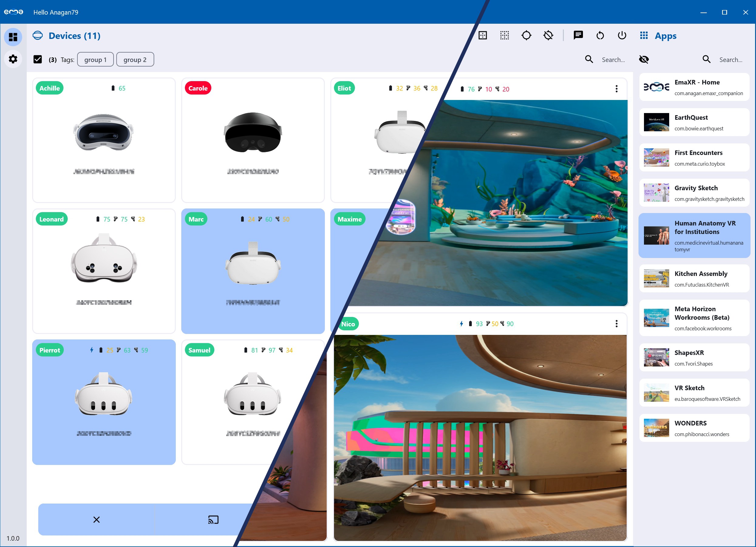Click the crossed-out target icon
756x547 pixels.
[x=548, y=35]
